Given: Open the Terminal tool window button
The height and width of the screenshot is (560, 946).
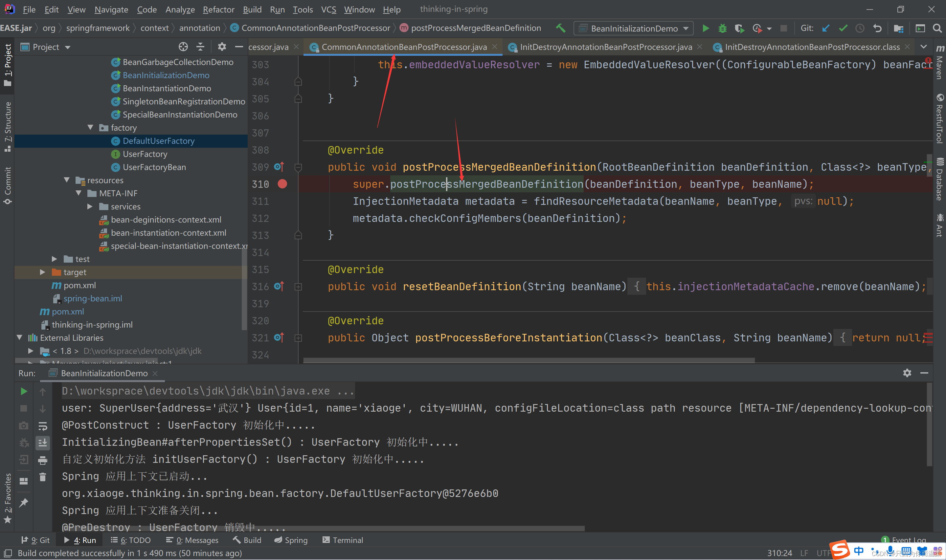Looking at the screenshot, I should pyautogui.click(x=343, y=540).
